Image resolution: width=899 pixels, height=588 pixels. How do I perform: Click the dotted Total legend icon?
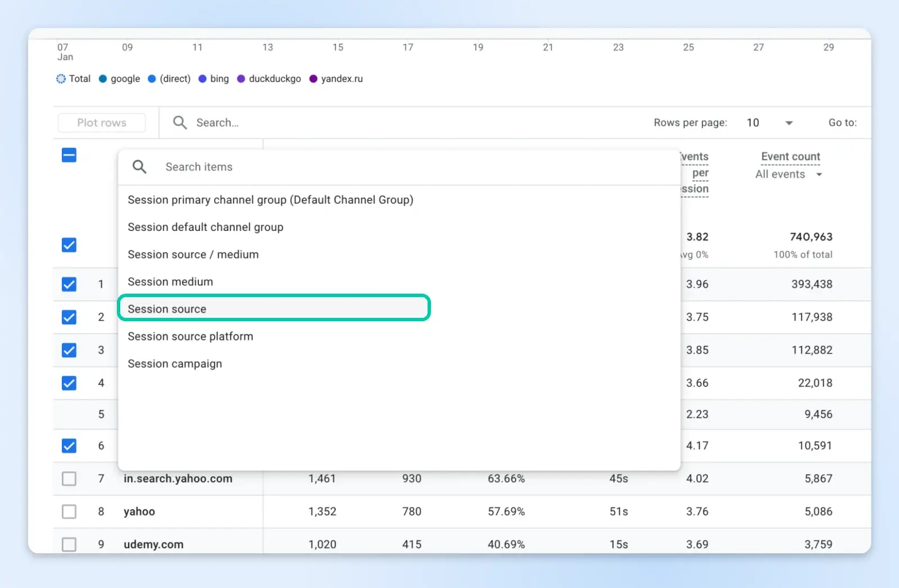pos(61,79)
